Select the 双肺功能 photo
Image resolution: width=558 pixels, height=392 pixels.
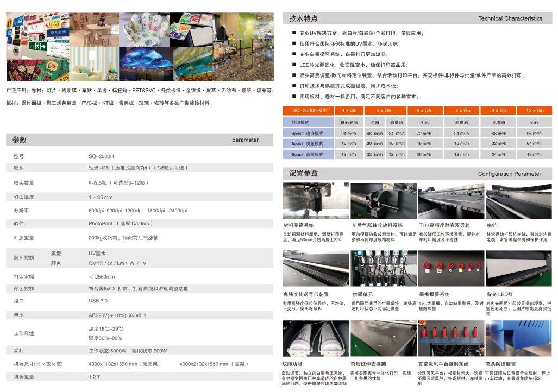click(x=316, y=339)
